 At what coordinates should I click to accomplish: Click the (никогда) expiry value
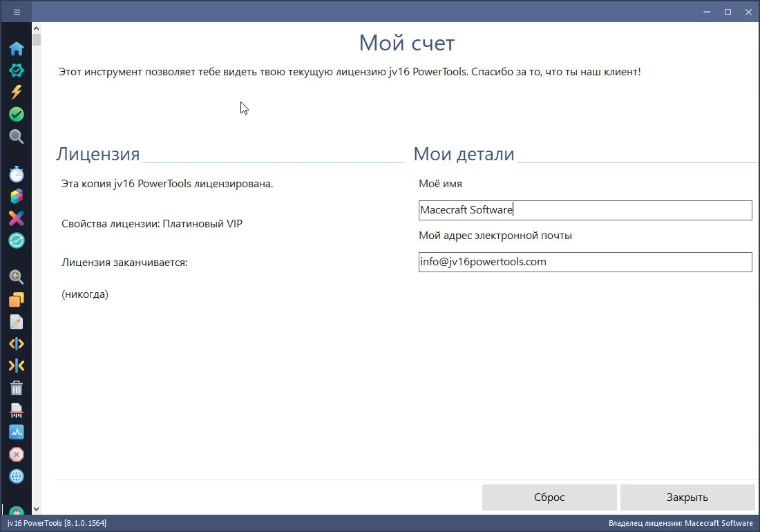(85, 294)
